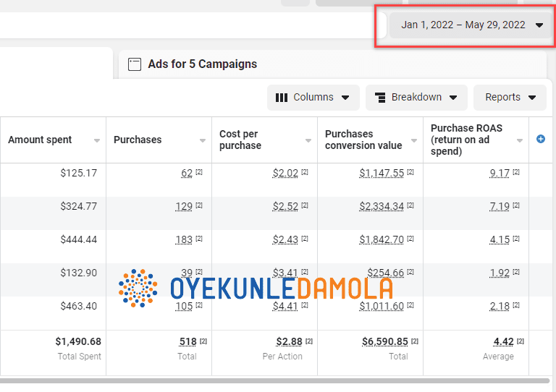Image resolution: width=556 pixels, height=392 pixels.
Task: Click the $254.66 conversion value
Action: point(385,273)
